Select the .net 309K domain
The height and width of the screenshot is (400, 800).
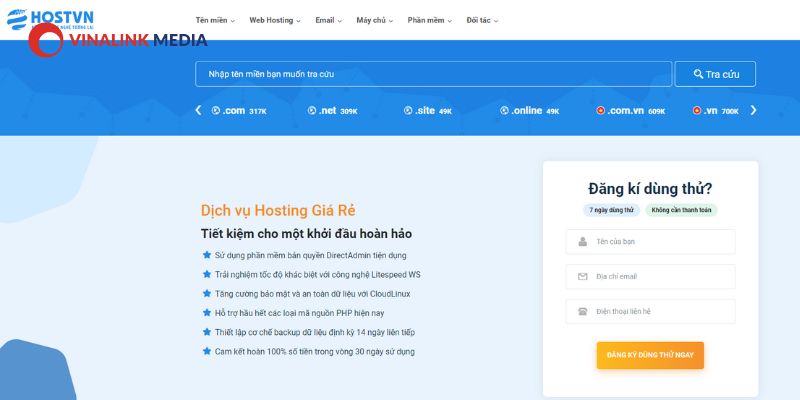(x=333, y=110)
